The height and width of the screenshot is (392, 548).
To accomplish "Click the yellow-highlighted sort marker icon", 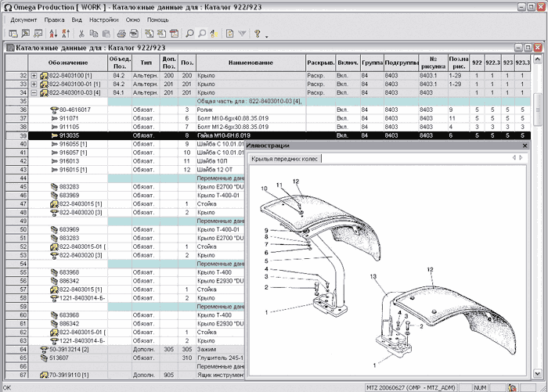I will click(215, 34).
